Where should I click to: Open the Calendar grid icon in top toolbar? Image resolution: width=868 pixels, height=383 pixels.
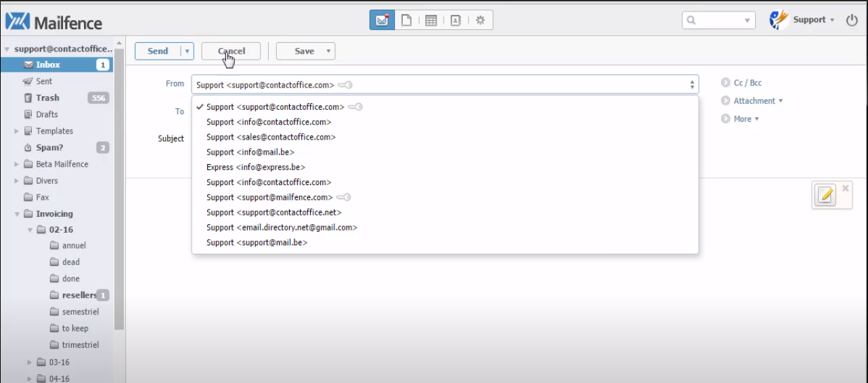[x=431, y=20]
